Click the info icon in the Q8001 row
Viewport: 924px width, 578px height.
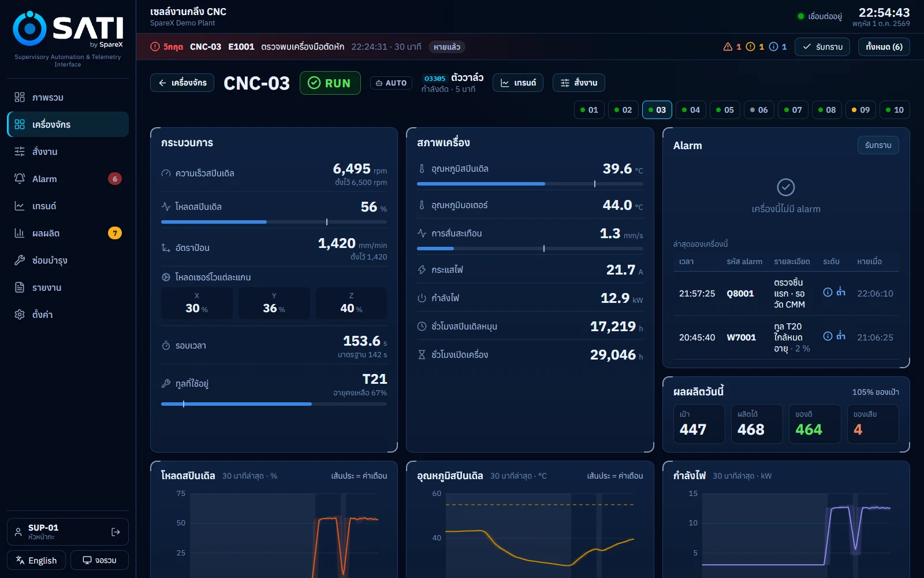828,292
